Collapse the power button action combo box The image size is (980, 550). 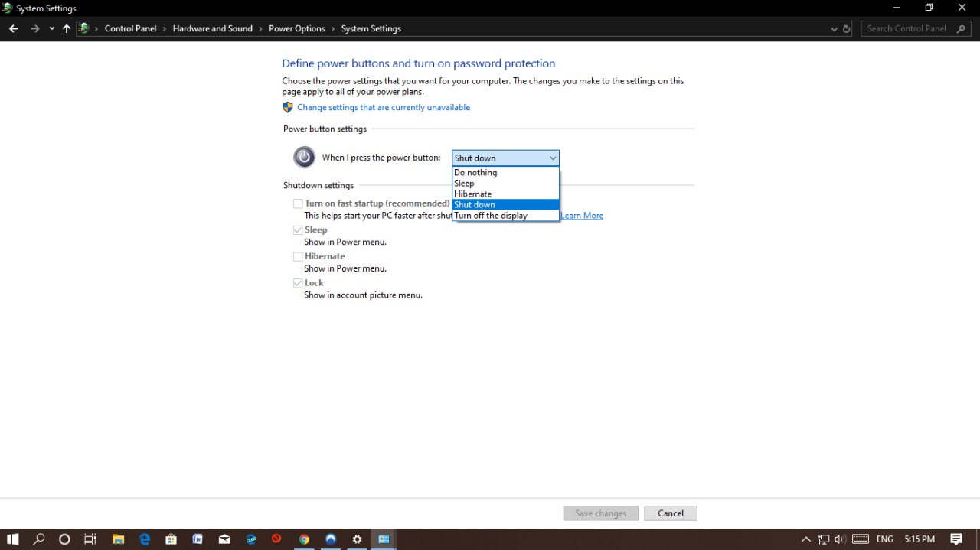click(505, 158)
